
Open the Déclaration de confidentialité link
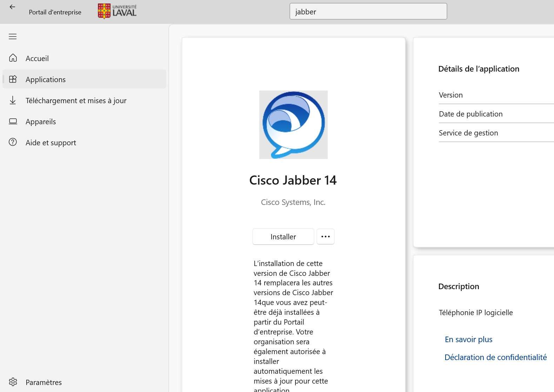click(x=495, y=357)
